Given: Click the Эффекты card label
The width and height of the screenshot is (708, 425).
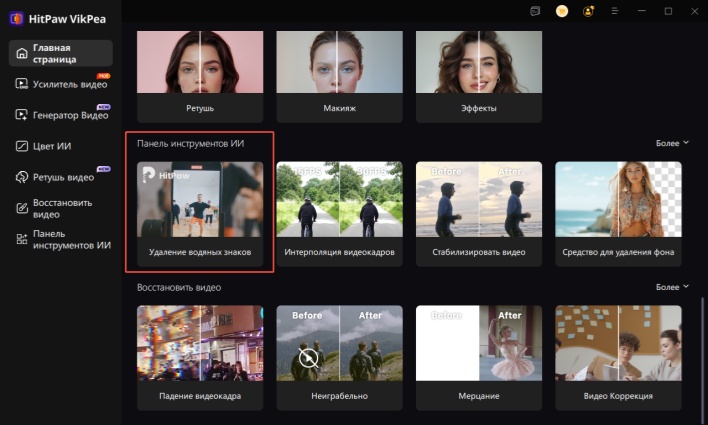Looking at the screenshot, I should point(479,108).
